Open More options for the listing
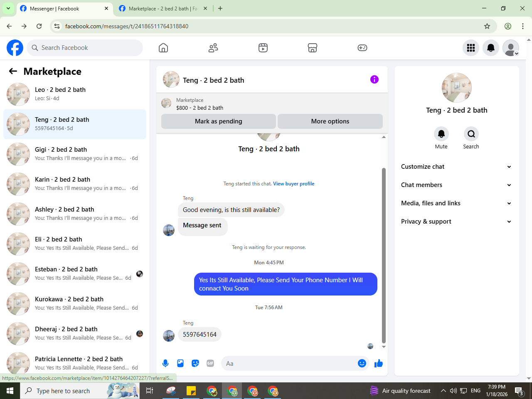The width and height of the screenshot is (532, 399). point(330,121)
